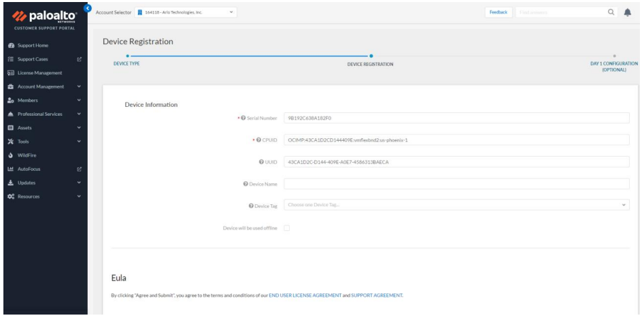Click the search magnifier icon

point(611,12)
